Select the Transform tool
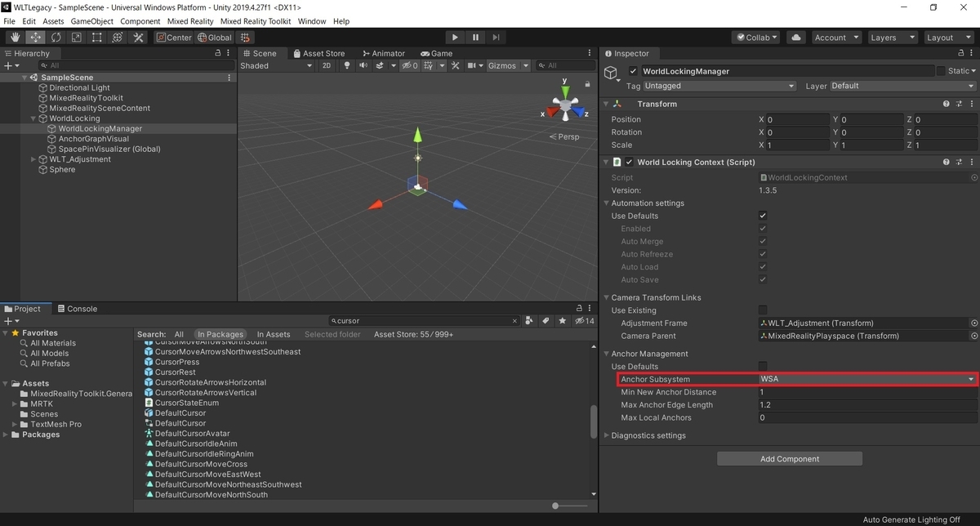The image size is (980, 526). click(118, 38)
